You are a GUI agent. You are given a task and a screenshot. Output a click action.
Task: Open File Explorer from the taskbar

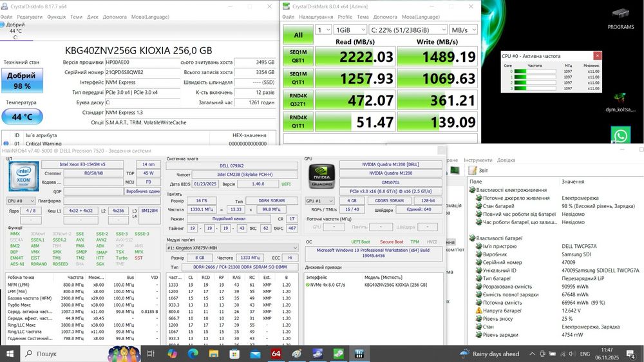point(214,354)
